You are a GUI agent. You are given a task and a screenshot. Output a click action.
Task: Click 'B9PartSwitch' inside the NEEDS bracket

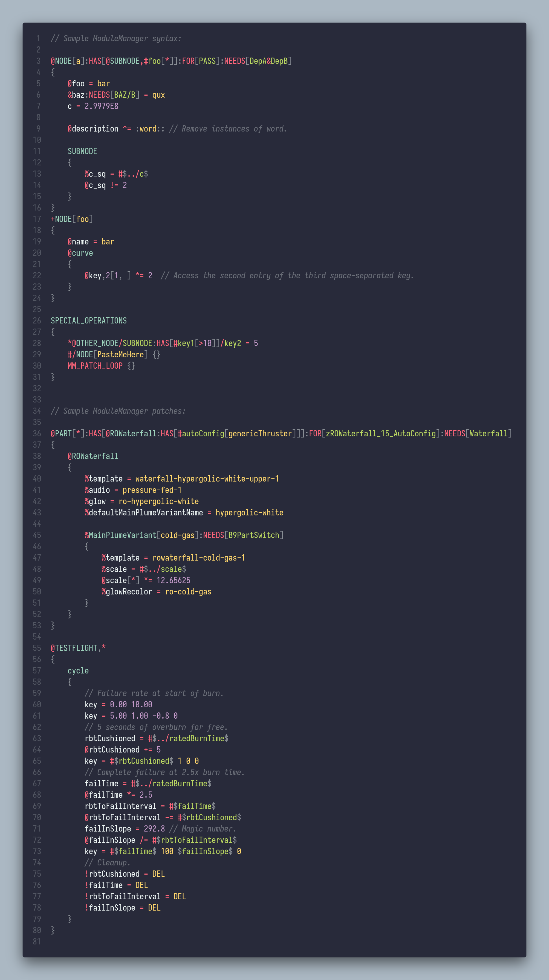click(253, 535)
